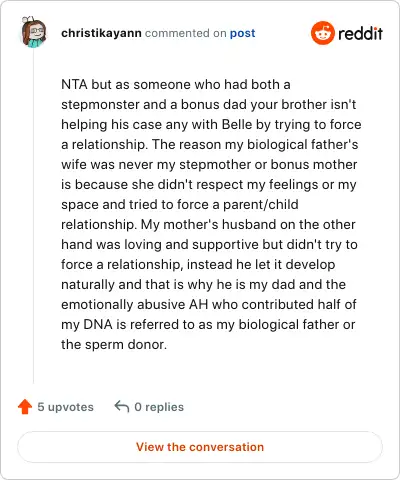Click the View the conversation button
The height and width of the screenshot is (480, 400).
point(200,447)
